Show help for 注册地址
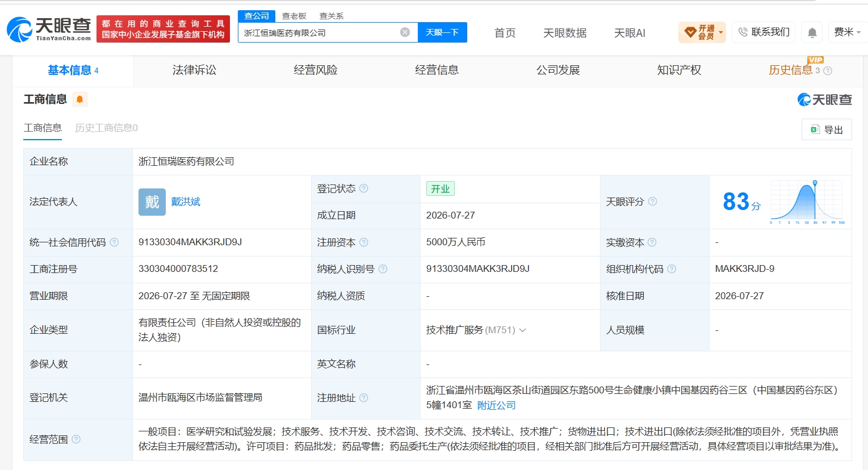This screenshot has width=868, height=470. tap(364, 398)
